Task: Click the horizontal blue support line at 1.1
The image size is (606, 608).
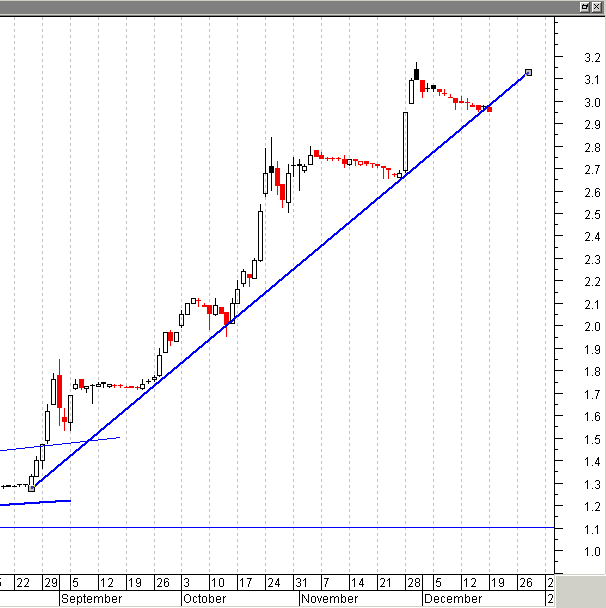Action: [x=277, y=528]
